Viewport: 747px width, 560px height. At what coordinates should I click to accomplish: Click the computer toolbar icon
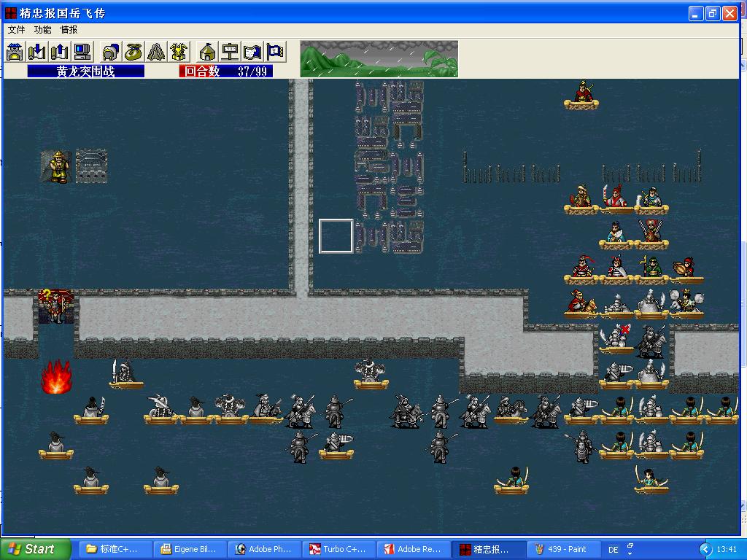click(x=82, y=52)
